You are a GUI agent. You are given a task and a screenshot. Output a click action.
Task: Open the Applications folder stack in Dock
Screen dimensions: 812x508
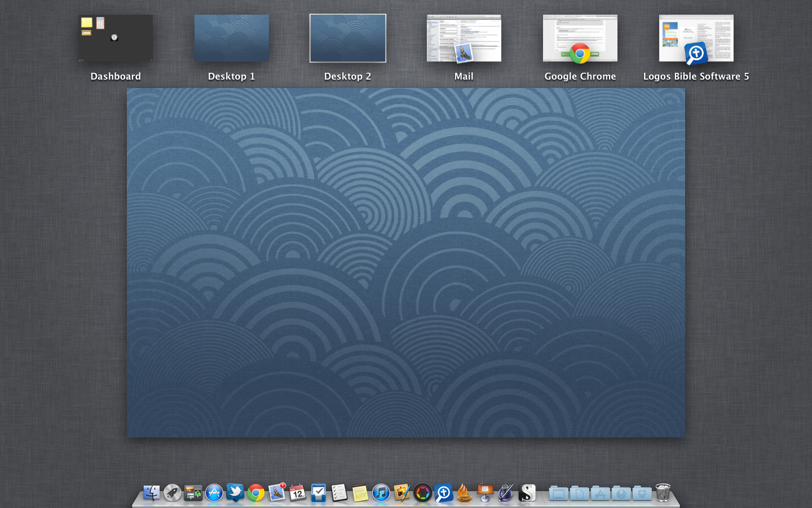[600, 493]
